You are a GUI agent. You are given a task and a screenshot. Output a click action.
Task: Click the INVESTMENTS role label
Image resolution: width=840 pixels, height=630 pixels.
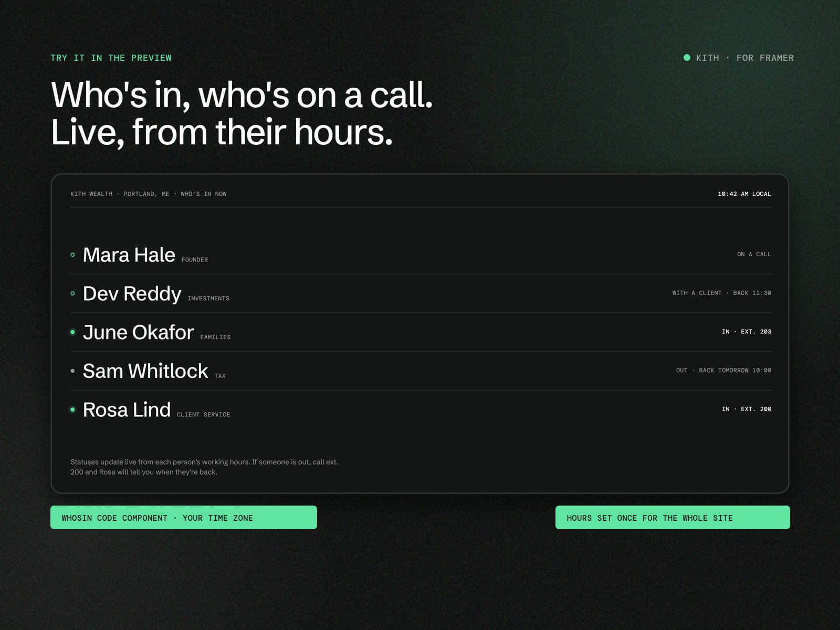(x=208, y=299)
